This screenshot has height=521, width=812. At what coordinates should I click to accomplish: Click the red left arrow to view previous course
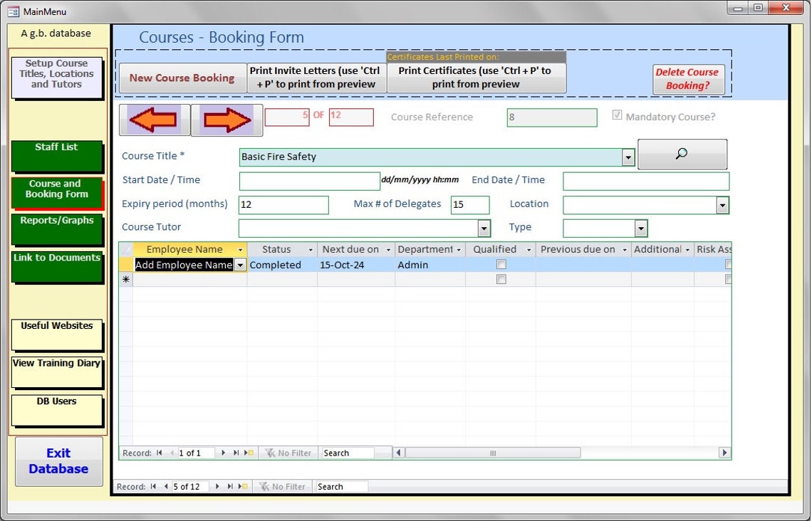(155, 121)
